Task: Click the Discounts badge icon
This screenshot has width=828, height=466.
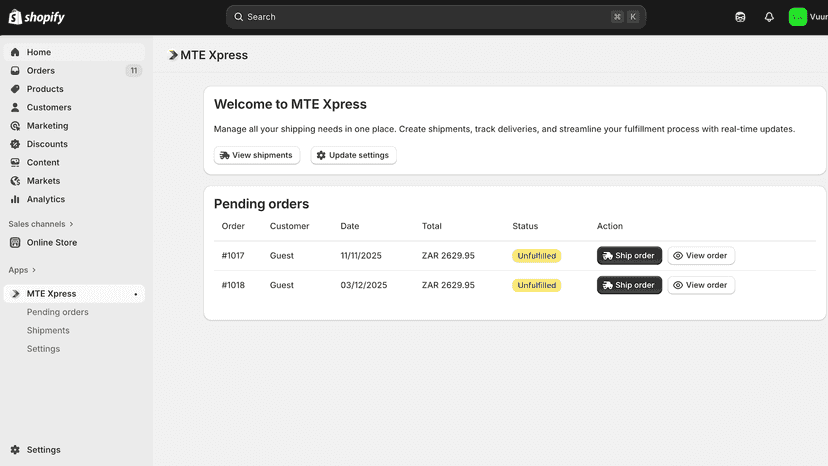Action: [15, 144]
